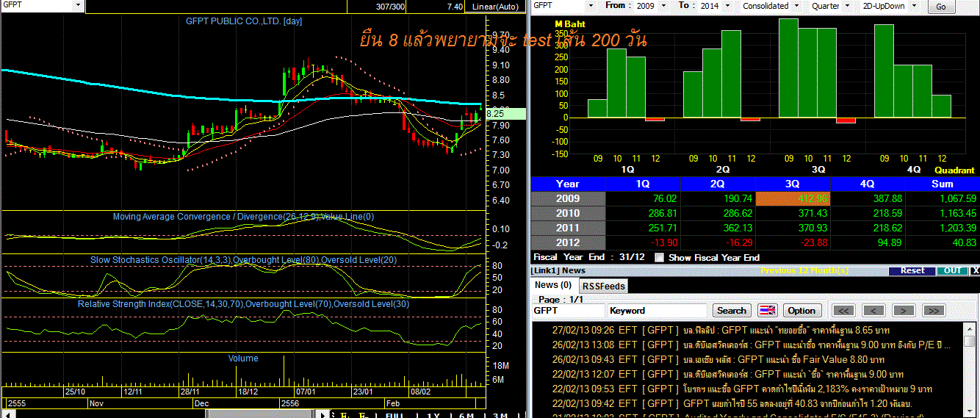Select the 2009 year row header
The height and width of the screenshot is (418, 980).
coord(568,198)
